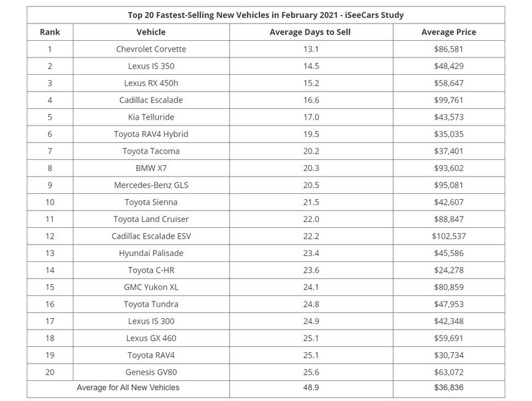
Task: Click the Rank column header
Action: coord(50,32)
